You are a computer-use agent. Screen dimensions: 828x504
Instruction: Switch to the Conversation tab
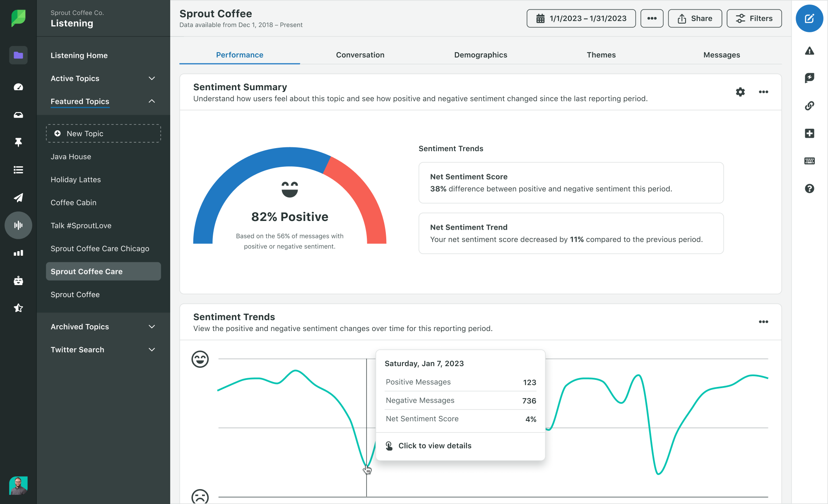tap(360, 54)
